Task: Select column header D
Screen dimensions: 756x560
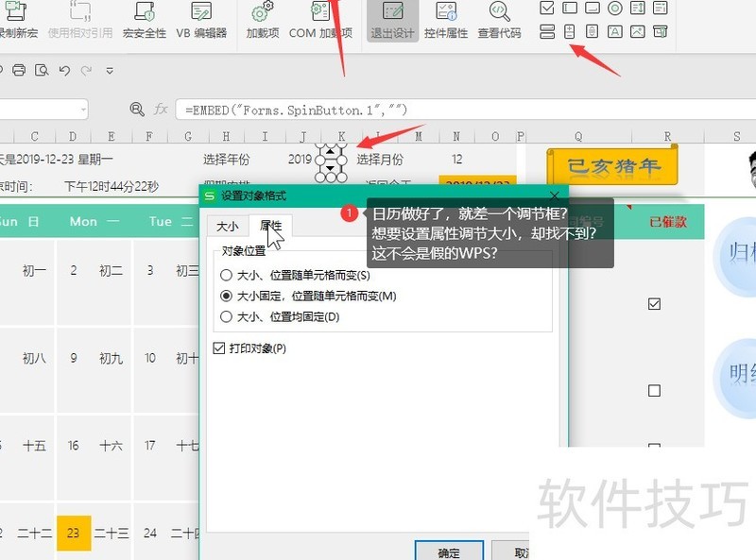Action: point(73,136)
